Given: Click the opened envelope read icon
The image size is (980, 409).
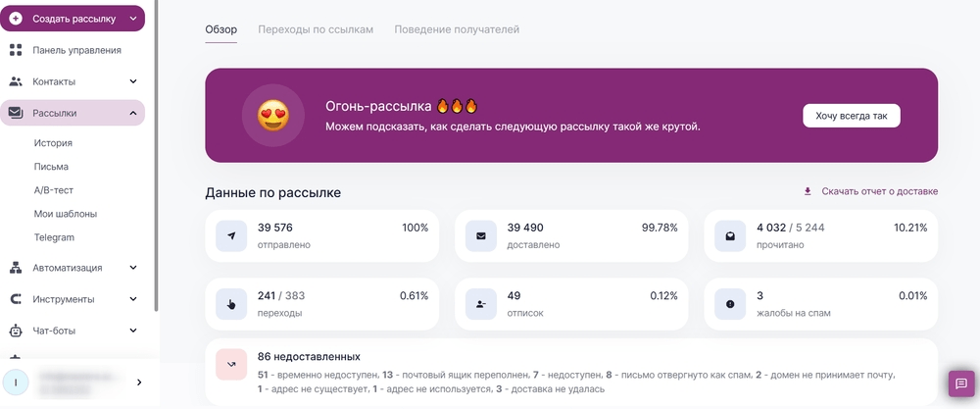Looking at the screenshot, I should click(x=730, y=236).
